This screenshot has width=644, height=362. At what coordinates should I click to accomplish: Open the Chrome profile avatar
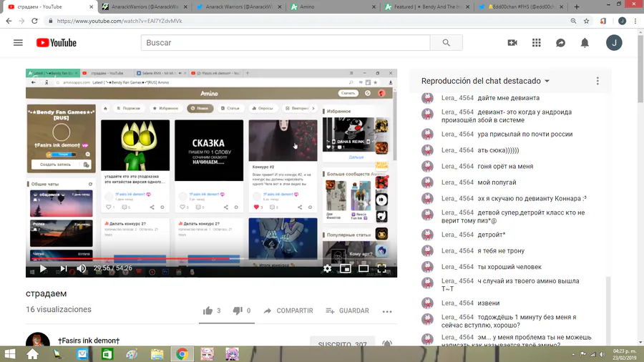tap(623, 21)
